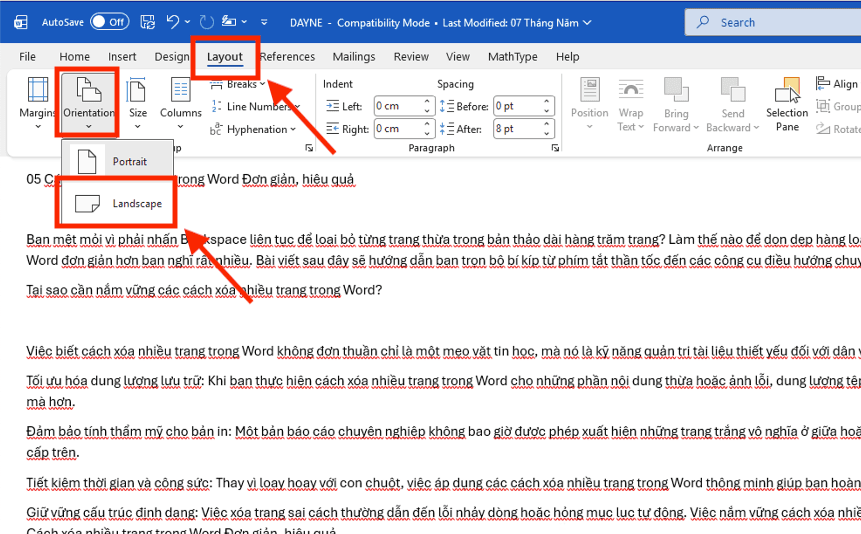Open Paragraph dialog launcher

pos(555,148)
